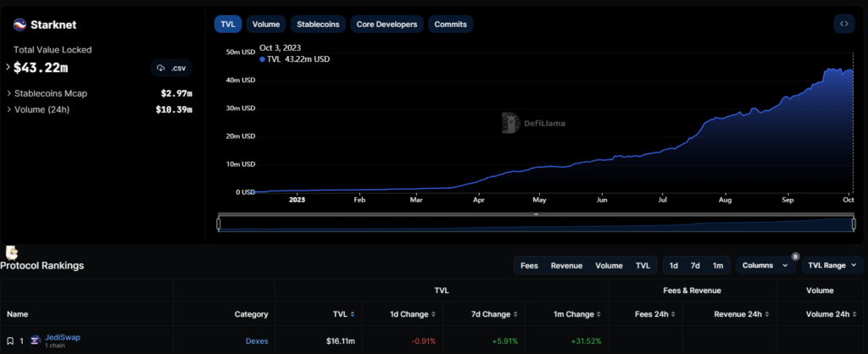Sort by 1d Change column
The image size is (868, 354).
point(433,314)
